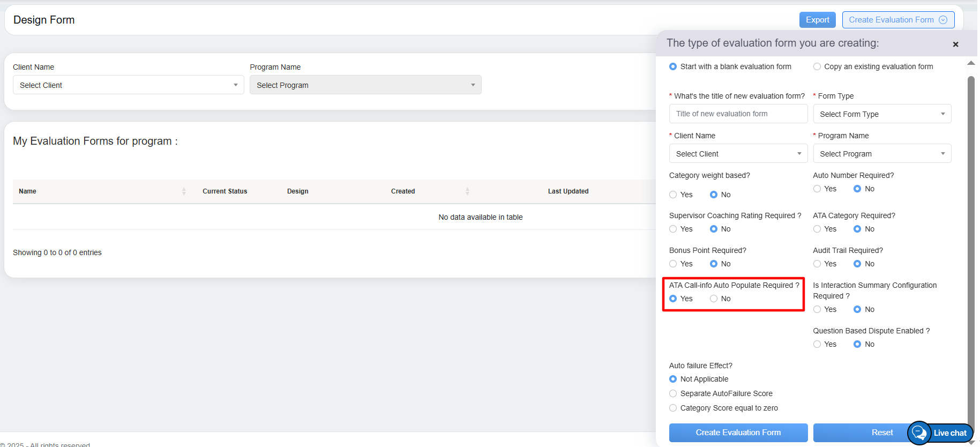Choose No for ATA Call-info Auto Populate
Image resolution: width=980 pixels, height=447 pixels.
pos(714,299)
